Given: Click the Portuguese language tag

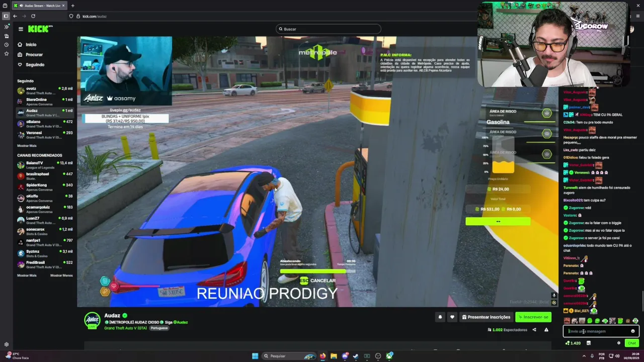Looking at the screenshot, I should coord(159,328).
